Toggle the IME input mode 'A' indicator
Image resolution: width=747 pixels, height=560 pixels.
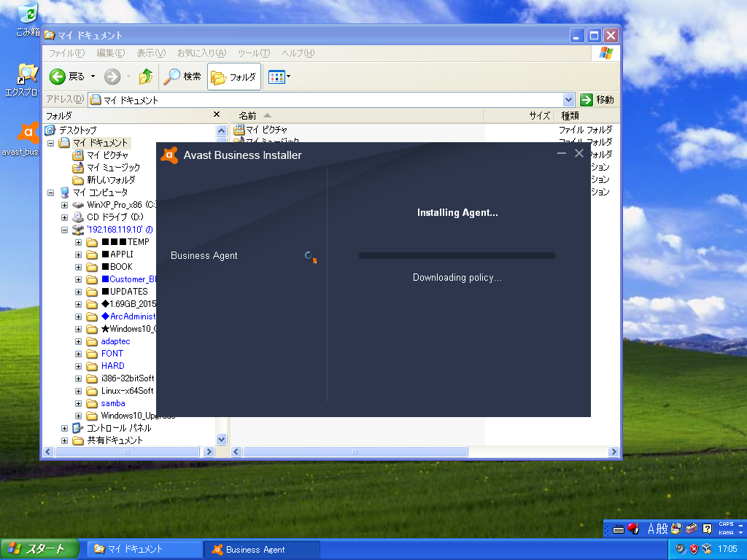pyautogui.click(x=651, y=529)
